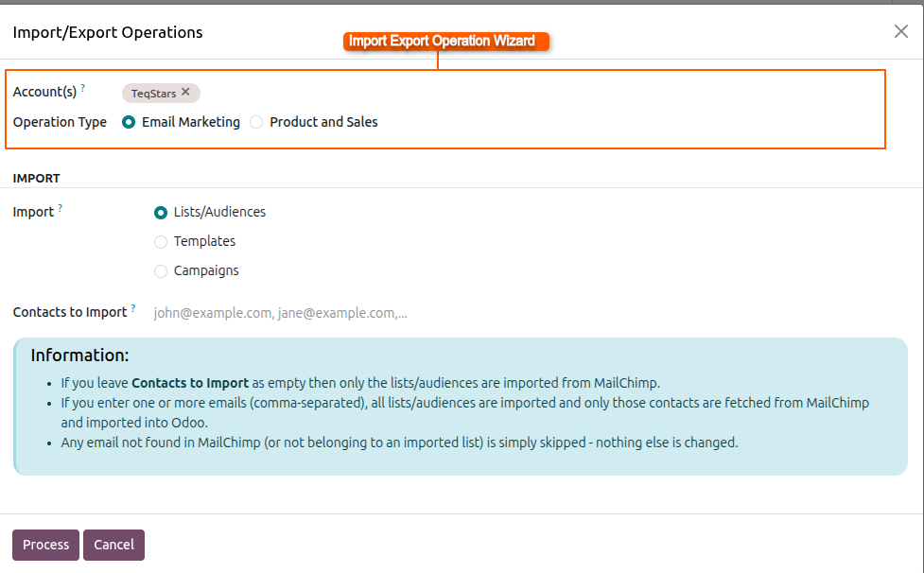
Task: Show help tooltip for Contacts to Import
Action: pos(133,308)
